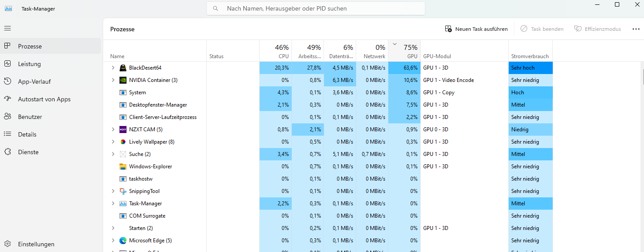Click the Effizienzmodus button

click(x=598, y=29)
